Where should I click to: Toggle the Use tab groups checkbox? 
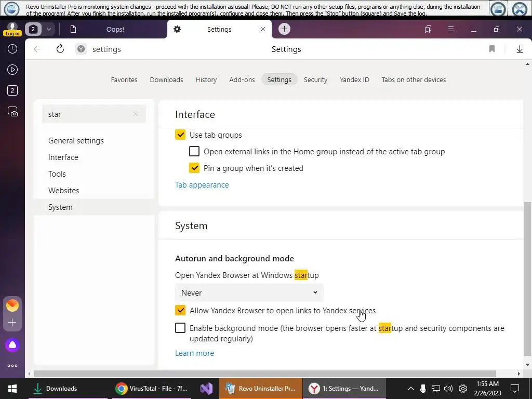[x=180, y=135]
